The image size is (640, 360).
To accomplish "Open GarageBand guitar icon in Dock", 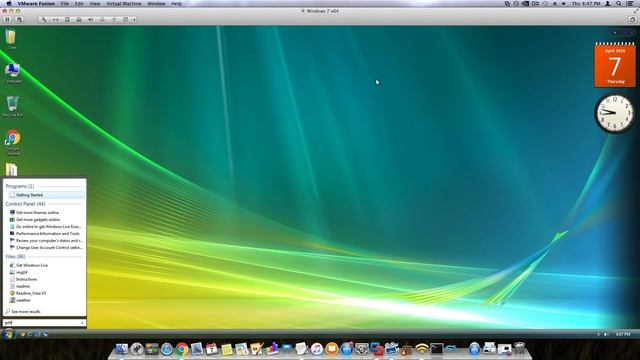I will 406,349.
